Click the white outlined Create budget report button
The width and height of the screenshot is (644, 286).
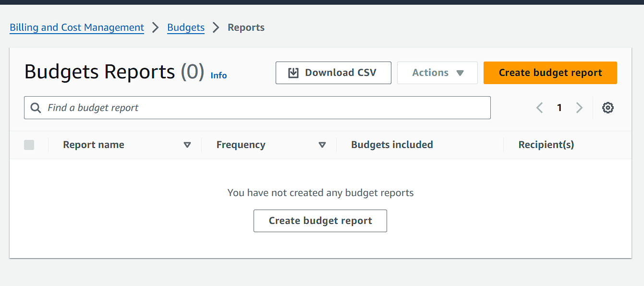point(320,221)
